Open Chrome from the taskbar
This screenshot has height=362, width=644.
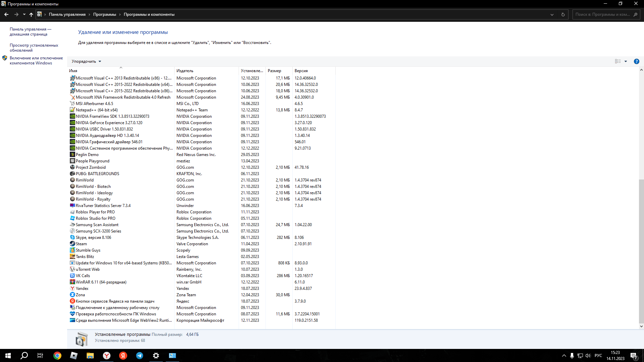(57, 356)
